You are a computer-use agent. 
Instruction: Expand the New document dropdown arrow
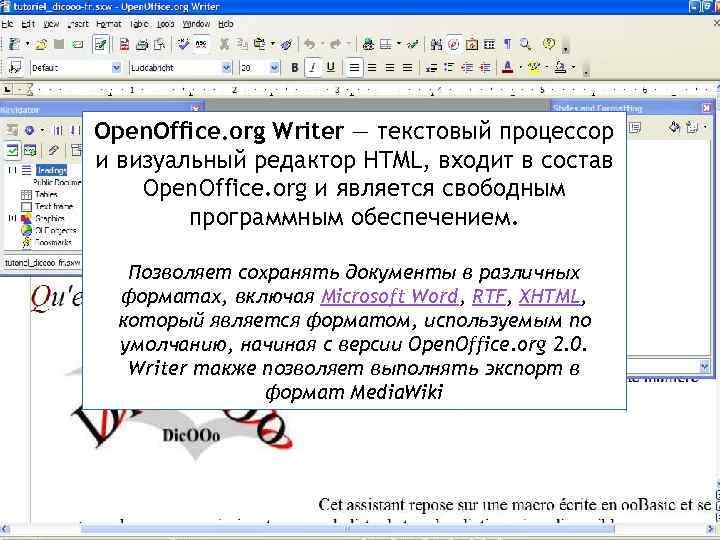[27, 45]
